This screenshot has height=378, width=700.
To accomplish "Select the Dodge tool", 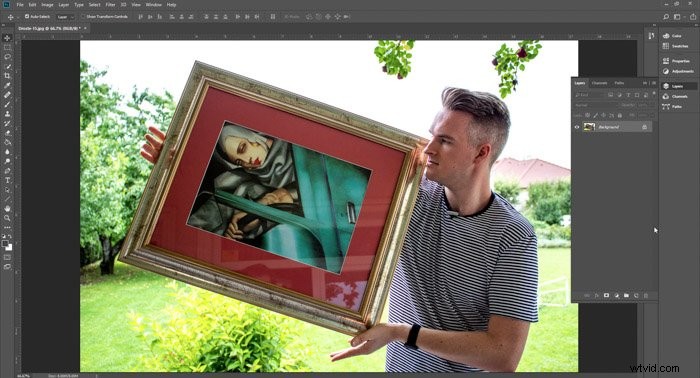I will [x=7, y=161].
